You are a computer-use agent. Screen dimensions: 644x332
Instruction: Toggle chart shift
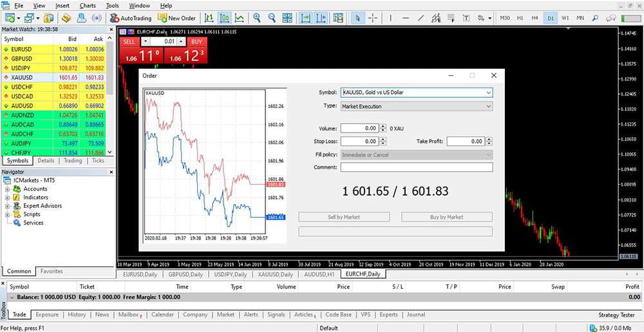click(321, 18)
